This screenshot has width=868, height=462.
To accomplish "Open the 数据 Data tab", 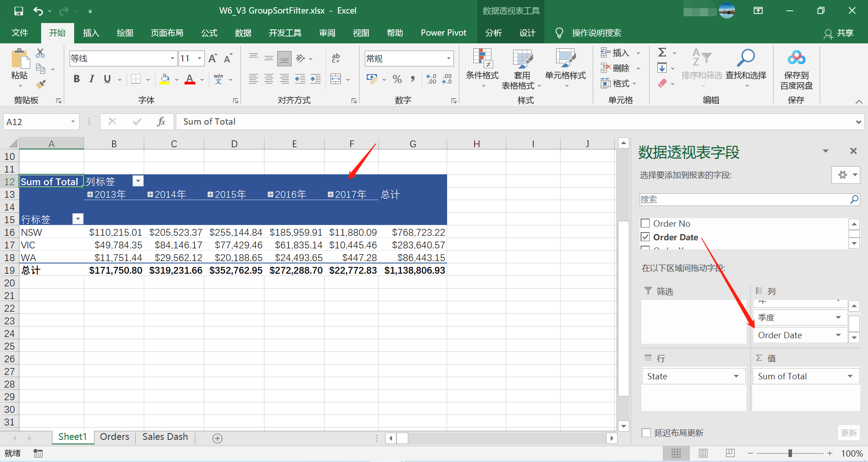I will click(x=243, y=33).
